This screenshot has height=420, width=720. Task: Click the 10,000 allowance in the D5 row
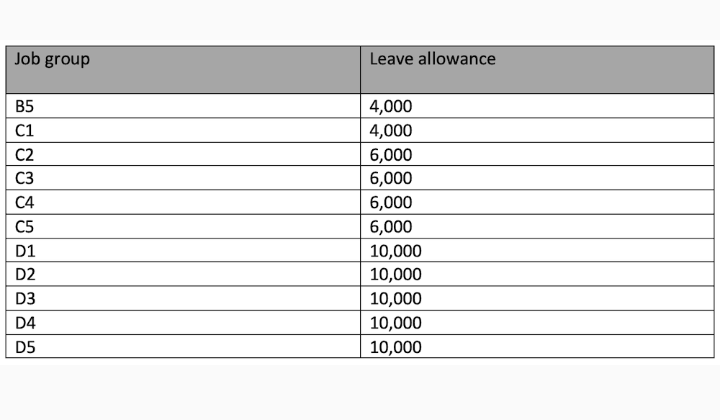coord(395,346)
